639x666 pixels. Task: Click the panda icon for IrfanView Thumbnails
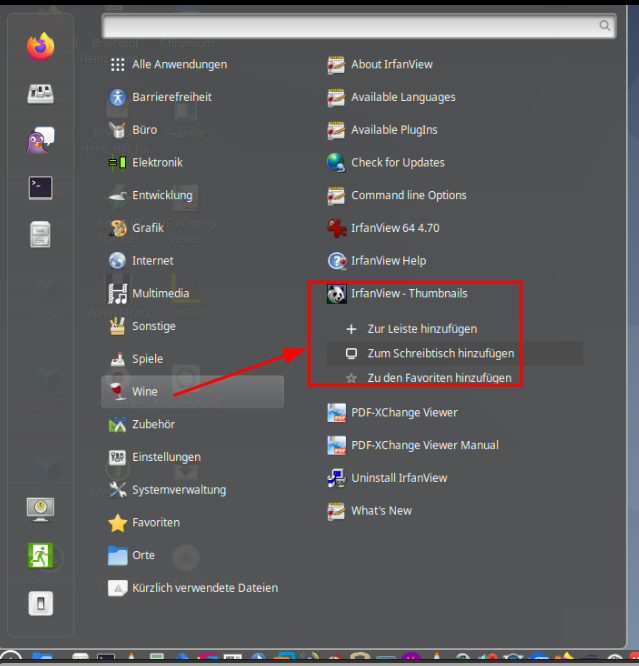[x=336, y=293]
